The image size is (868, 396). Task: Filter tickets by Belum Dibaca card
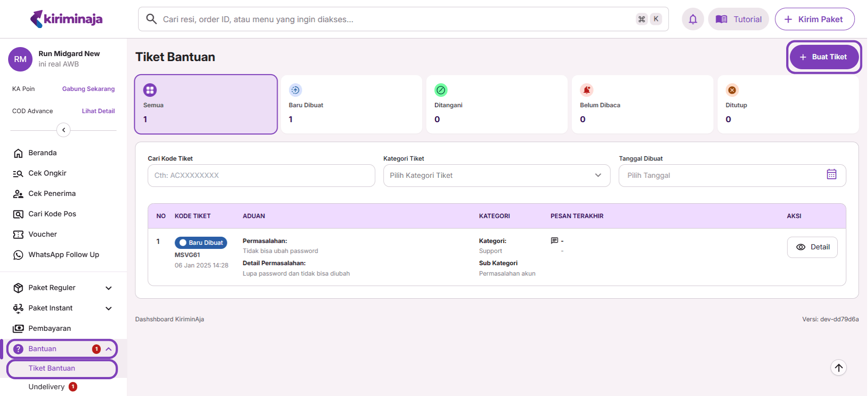click(642, 105)
